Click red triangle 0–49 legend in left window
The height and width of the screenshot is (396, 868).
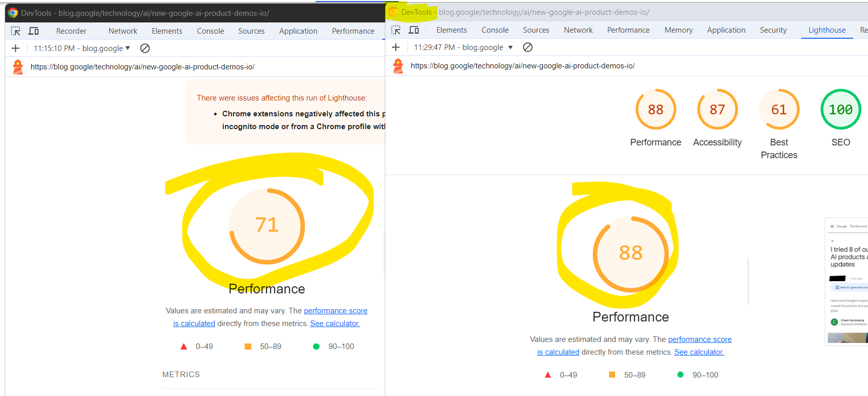[x=197, y=346]
